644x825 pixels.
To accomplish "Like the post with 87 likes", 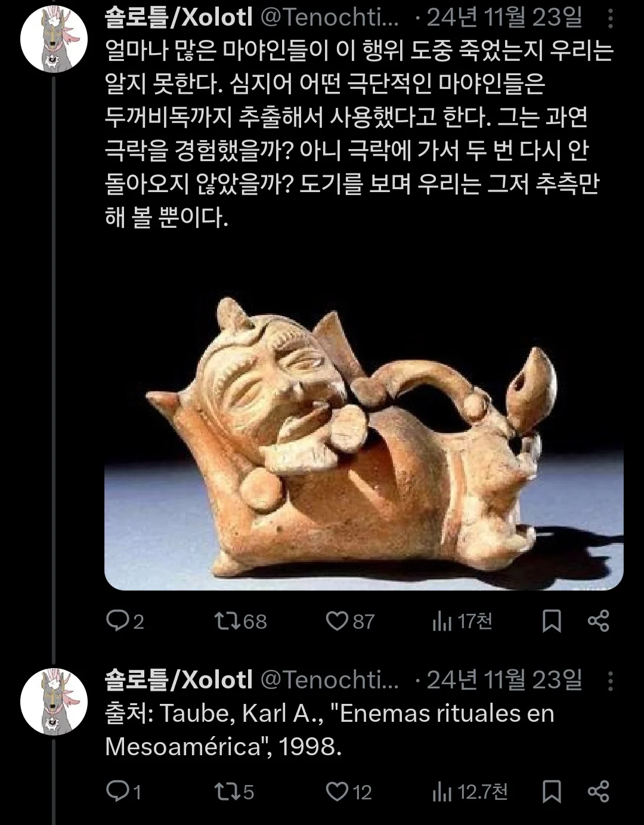I will pos(350,622).
